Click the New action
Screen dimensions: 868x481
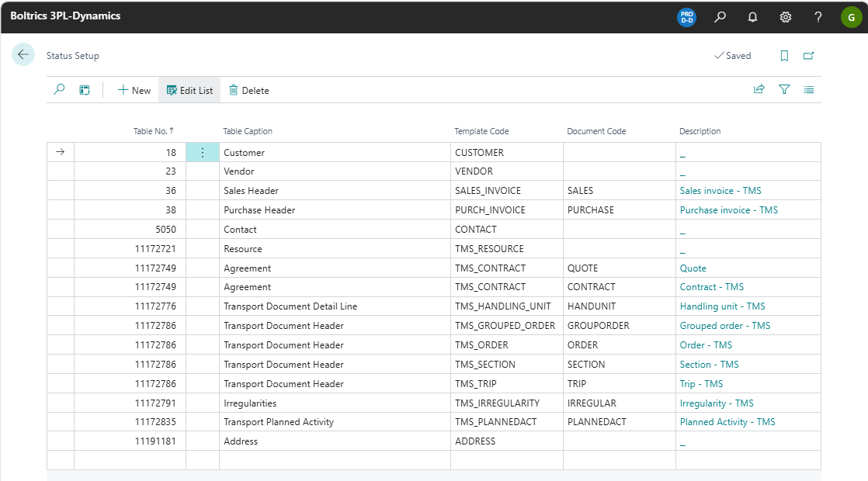(x=134, y=90)
